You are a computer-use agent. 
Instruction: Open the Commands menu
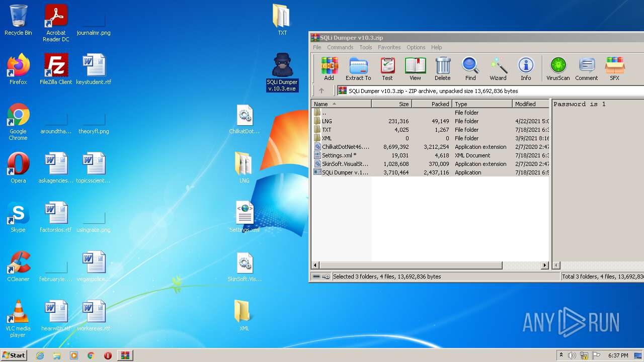[x=340, y=47]
